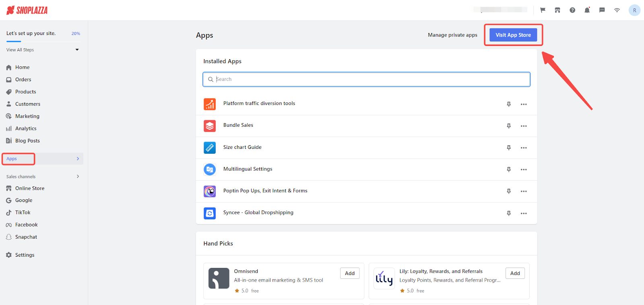Click Multilingual Settings app icon
The image size is (644, 305).
[210, 169]
